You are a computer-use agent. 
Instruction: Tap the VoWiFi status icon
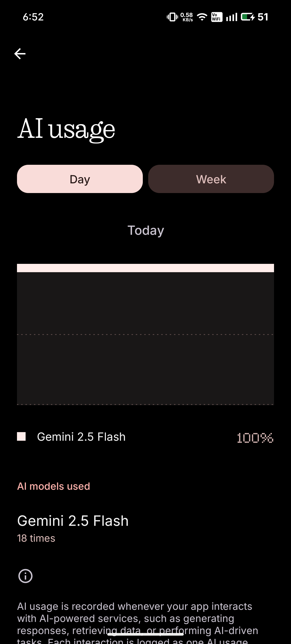click(x=217, y=17)
